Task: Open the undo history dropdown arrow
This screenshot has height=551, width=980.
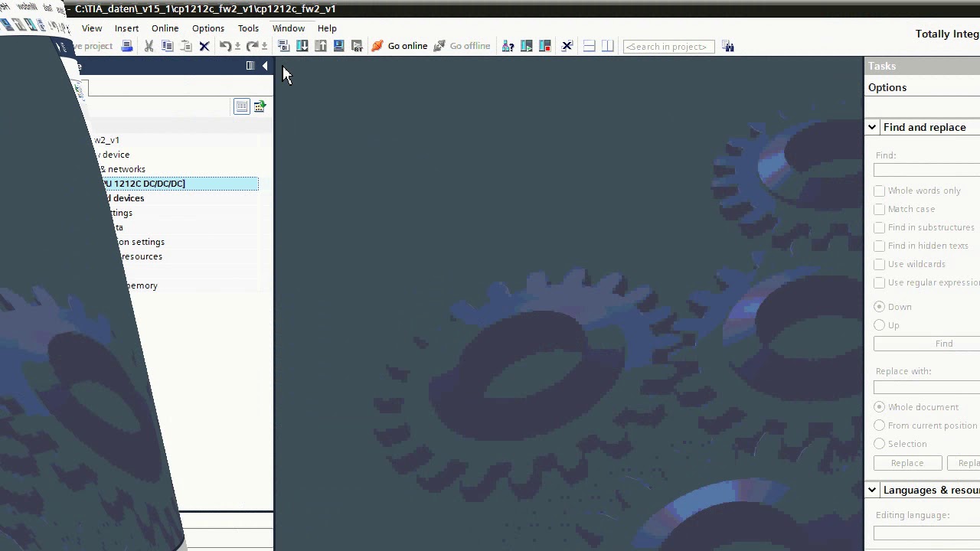Action: (237, 47)
